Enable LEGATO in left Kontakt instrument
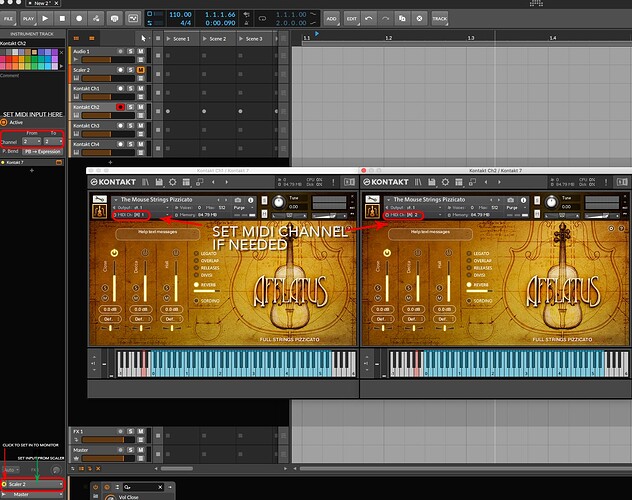This screenshot has height=500, width=632. coord(196,253)
